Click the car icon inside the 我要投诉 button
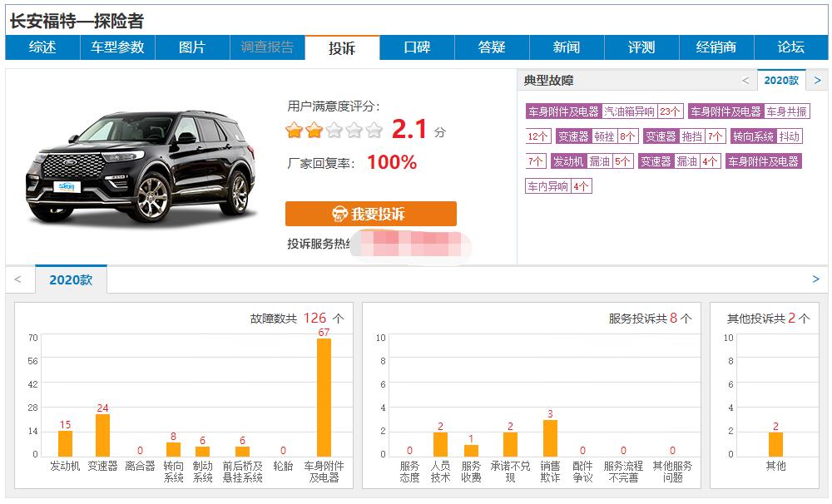 coord(341,213)
